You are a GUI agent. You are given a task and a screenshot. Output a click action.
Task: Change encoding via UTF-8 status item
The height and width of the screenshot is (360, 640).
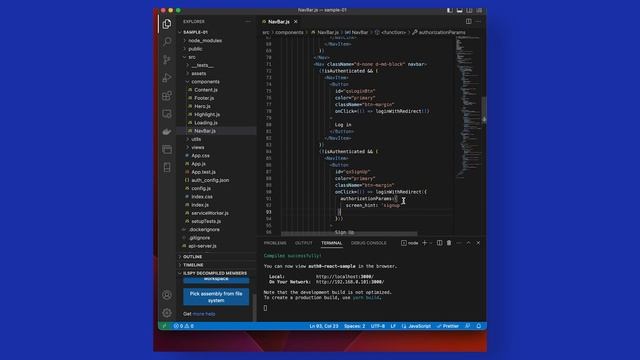point(378,326)
